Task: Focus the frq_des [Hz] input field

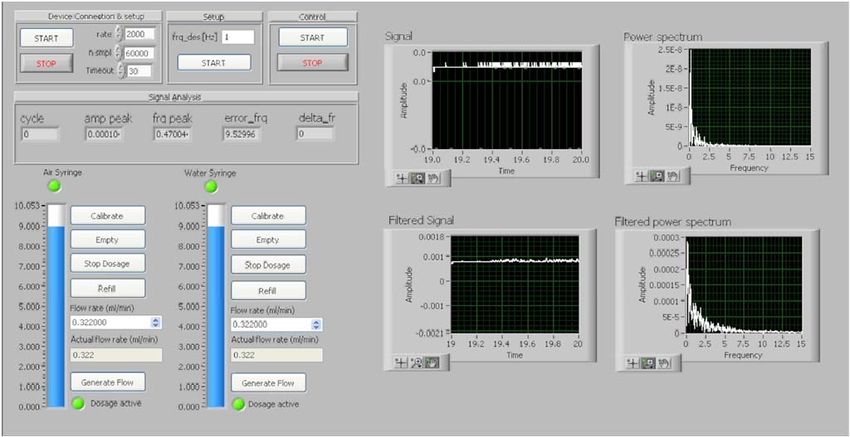Action: tap(237, 37)
